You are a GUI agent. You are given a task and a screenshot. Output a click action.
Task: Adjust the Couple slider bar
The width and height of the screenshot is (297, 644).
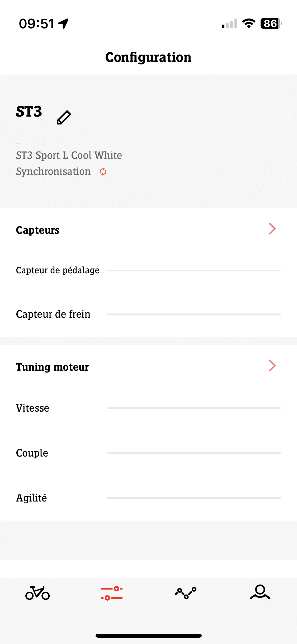[194, 453]
